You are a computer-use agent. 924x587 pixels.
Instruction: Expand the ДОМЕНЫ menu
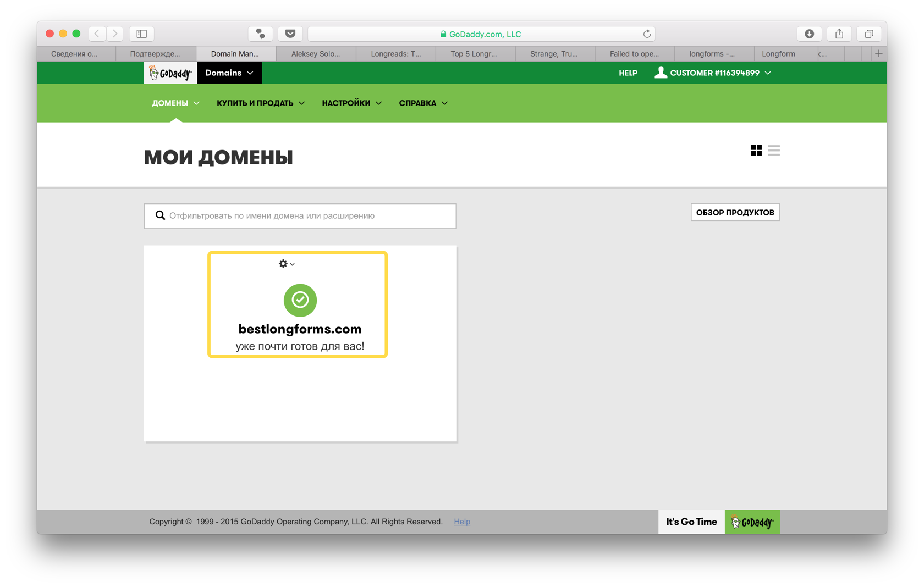(176, 103)
